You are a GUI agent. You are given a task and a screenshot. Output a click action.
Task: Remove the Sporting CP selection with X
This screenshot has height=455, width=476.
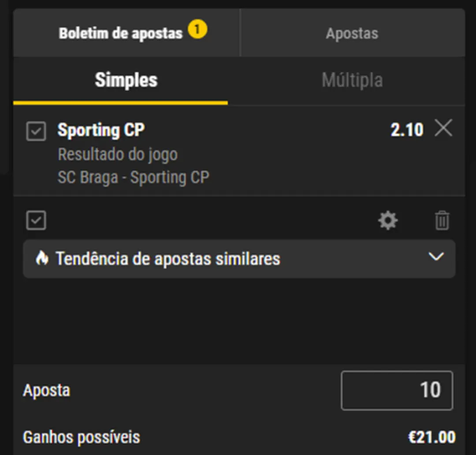click(x=443, y=129)
